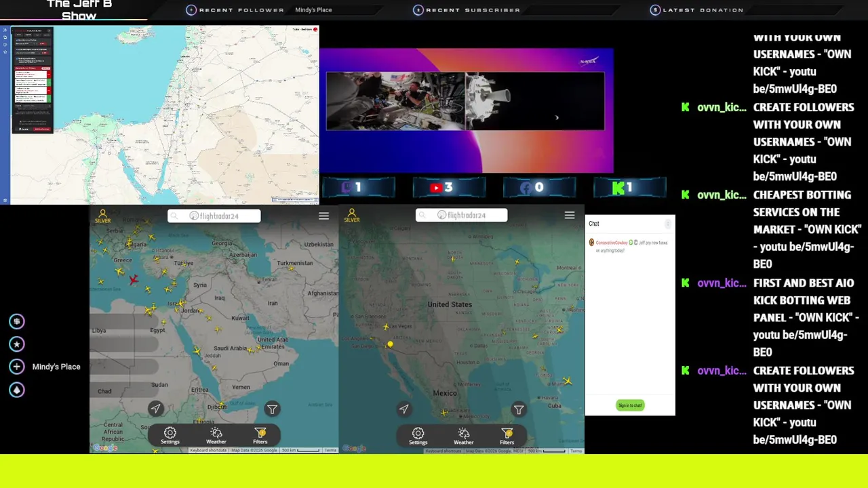The width and height of the screenshot is (868, 488).
Task: Click Mexico label on map
Action: 445,393
